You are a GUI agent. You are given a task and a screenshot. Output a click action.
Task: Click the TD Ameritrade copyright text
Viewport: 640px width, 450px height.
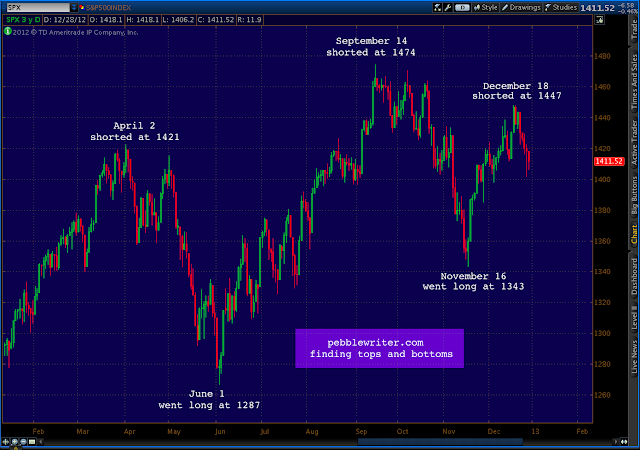point(75,32)
